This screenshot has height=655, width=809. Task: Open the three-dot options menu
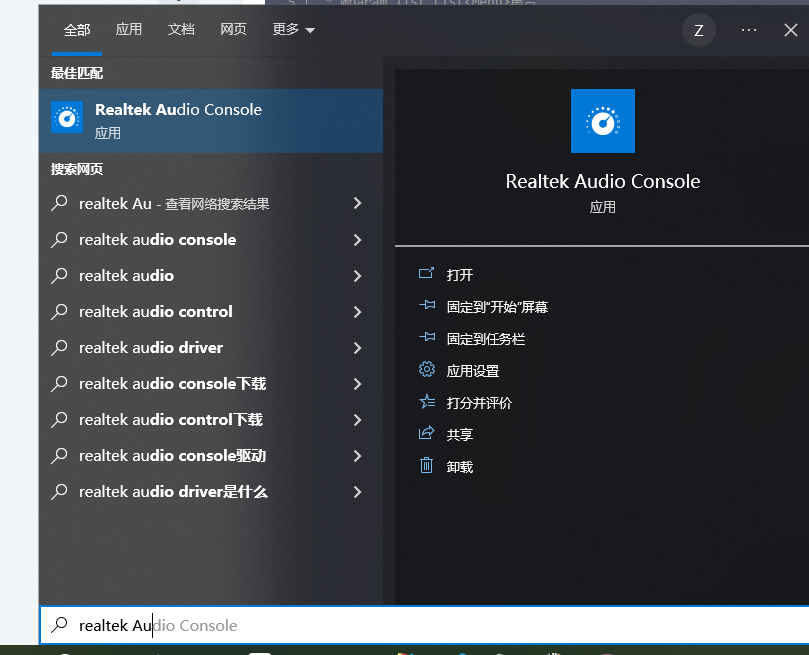[x=749, y=30]
